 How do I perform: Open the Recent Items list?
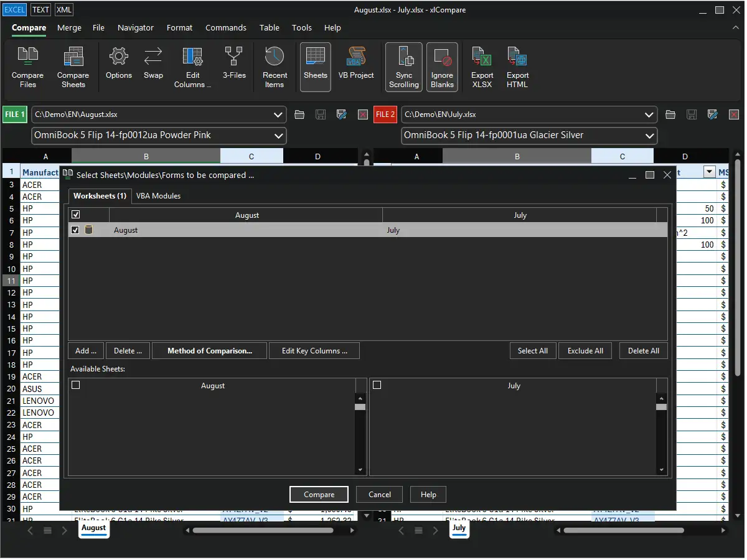275,67
